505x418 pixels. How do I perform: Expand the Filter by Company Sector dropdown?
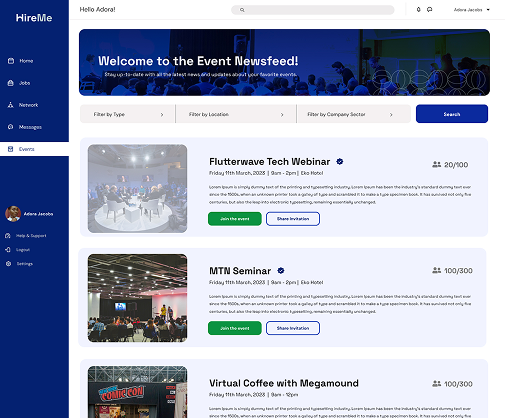pyautogui.click(x=354, y=114)
